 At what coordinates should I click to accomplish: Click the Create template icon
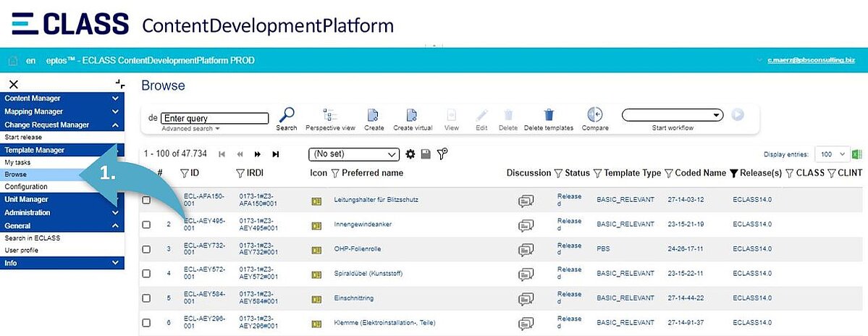374,115
